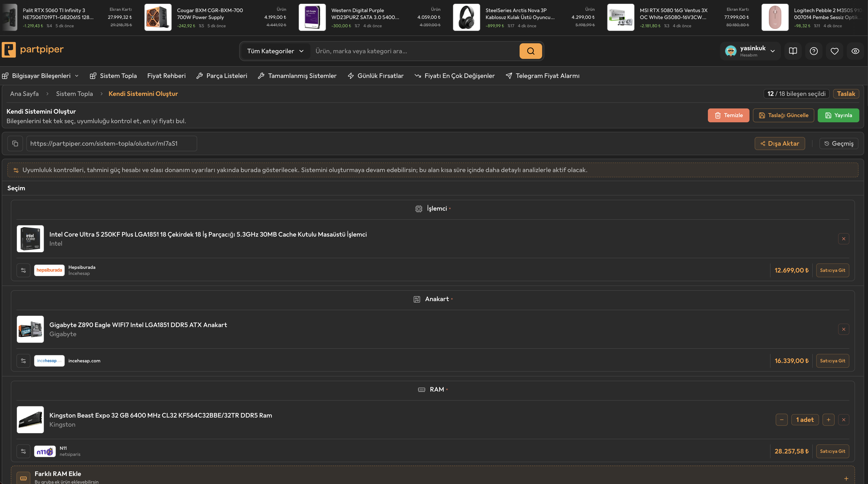Open seller options for Hepsiburada row

(23, 270)
